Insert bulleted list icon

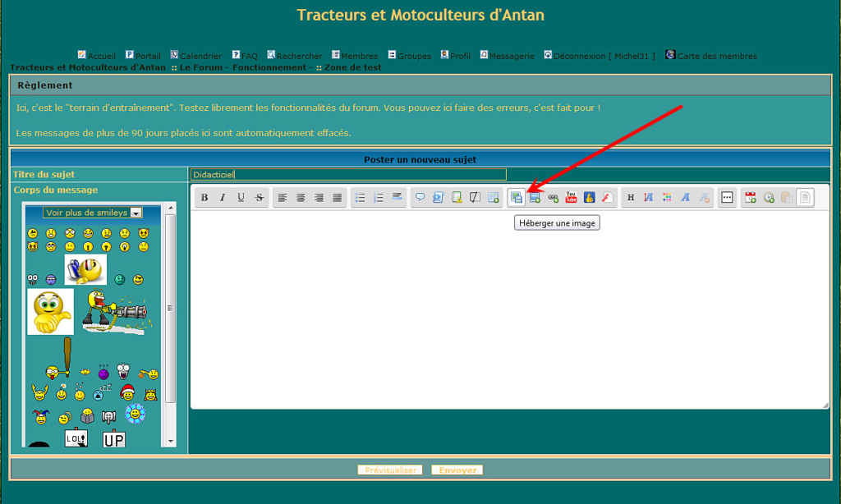pos(360,197)
